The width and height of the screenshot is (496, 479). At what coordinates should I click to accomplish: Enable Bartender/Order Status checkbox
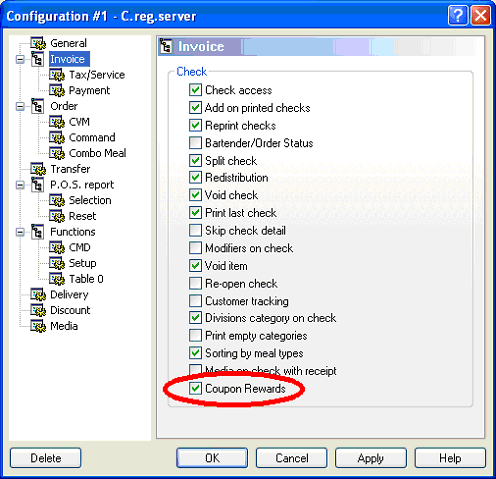[195, 143]
